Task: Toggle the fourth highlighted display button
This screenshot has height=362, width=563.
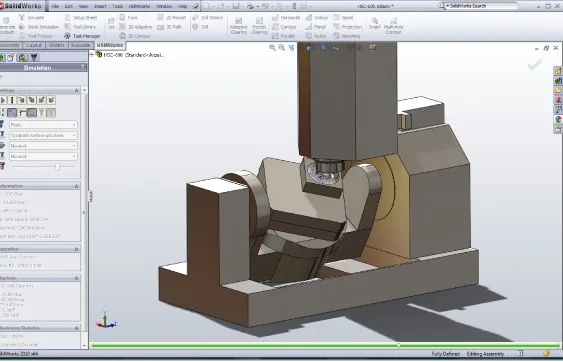Action: pos(32,113)
